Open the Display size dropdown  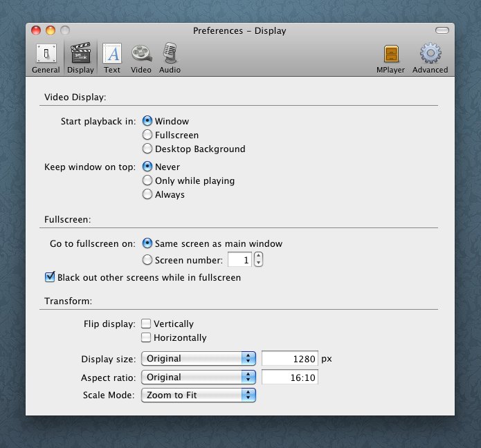(199, 359)
